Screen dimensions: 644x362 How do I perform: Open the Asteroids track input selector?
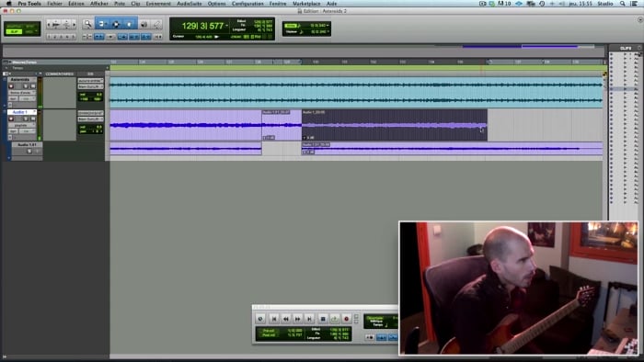click(x=90, y=80)
